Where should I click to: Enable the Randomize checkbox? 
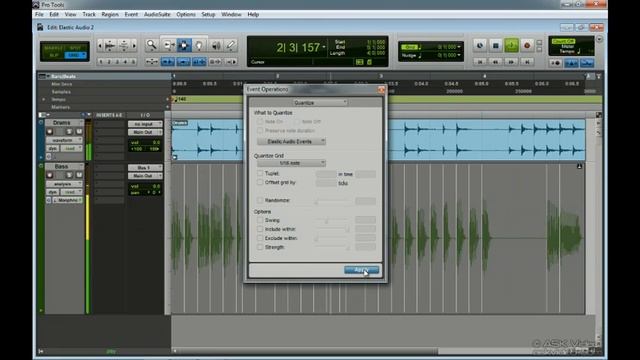pyautogui.click(x=260, y=200)
